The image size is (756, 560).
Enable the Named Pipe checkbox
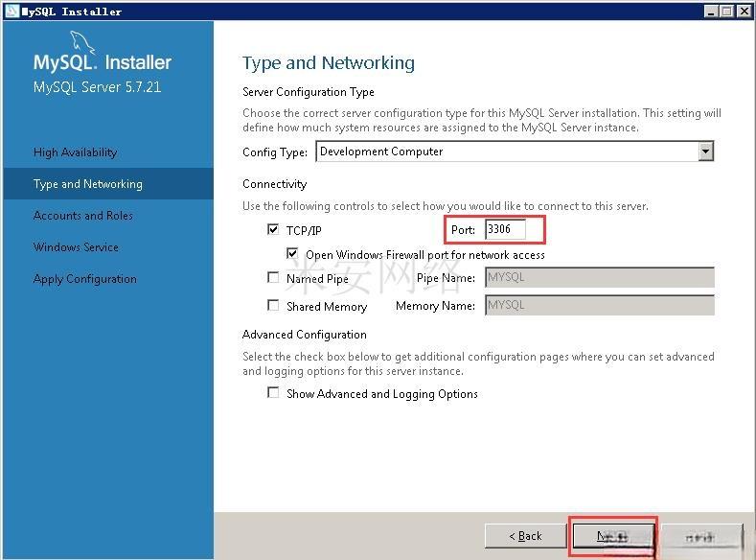point(274,278)
